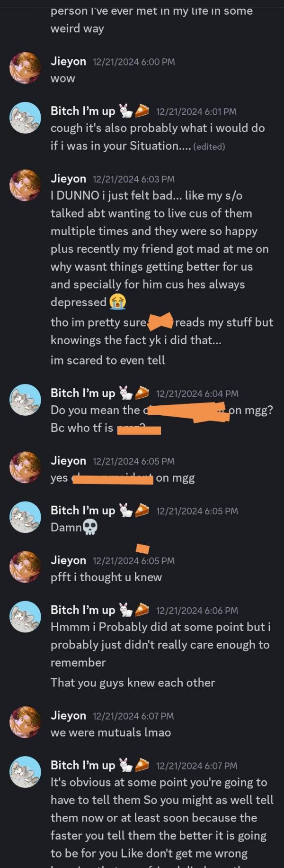Click Jieyon's username at the 6:07 PM message
This screenshot has height=868, width=284.
68,715
